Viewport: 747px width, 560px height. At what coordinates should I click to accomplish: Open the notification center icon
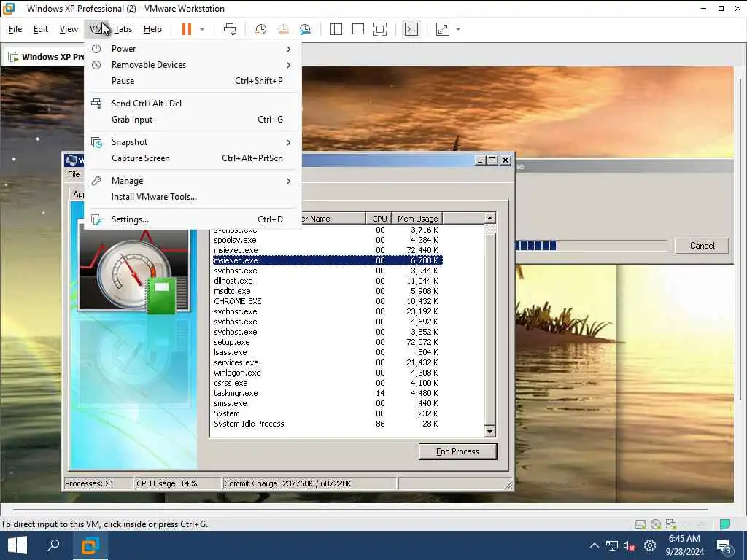click(x=724, y=547)
